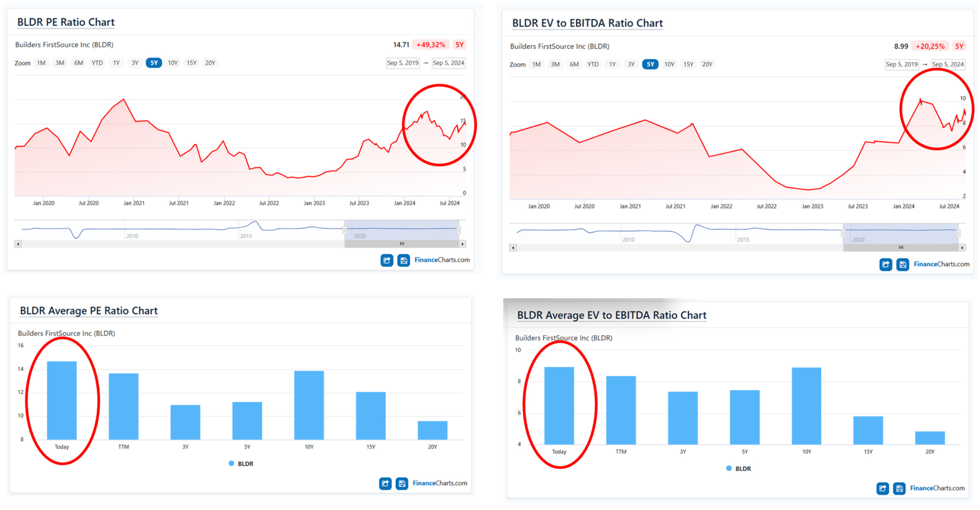980x510 pixels.
Task: Click share icon in Average EV to EBITDA chart
Action: click(883, 488)
